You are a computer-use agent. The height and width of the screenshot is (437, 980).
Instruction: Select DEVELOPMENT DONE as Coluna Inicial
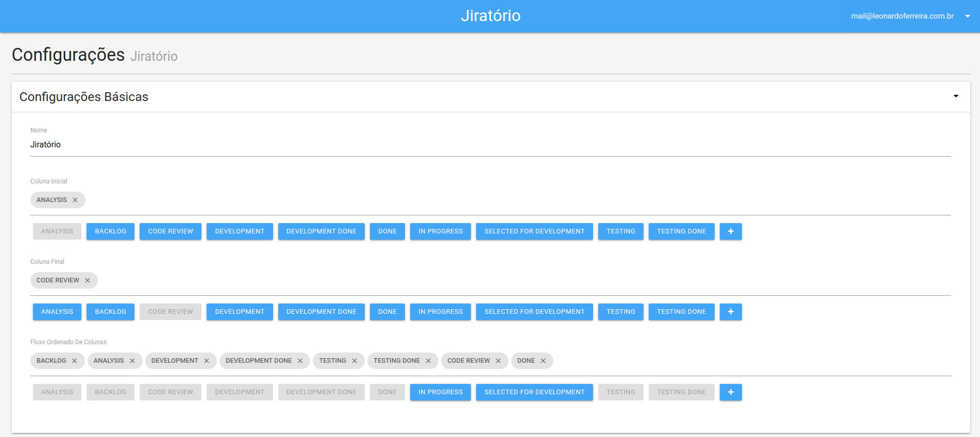coord(322,231)
